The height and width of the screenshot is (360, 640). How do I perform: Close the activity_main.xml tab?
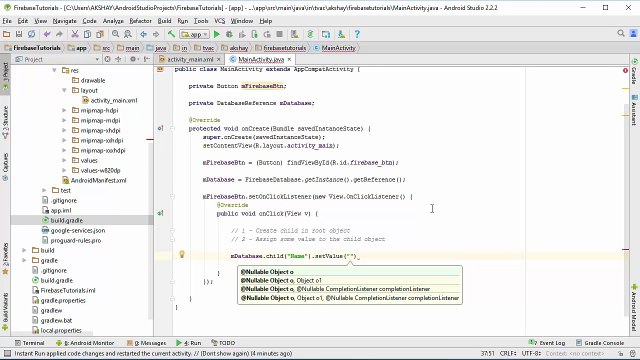click(219, 60)
